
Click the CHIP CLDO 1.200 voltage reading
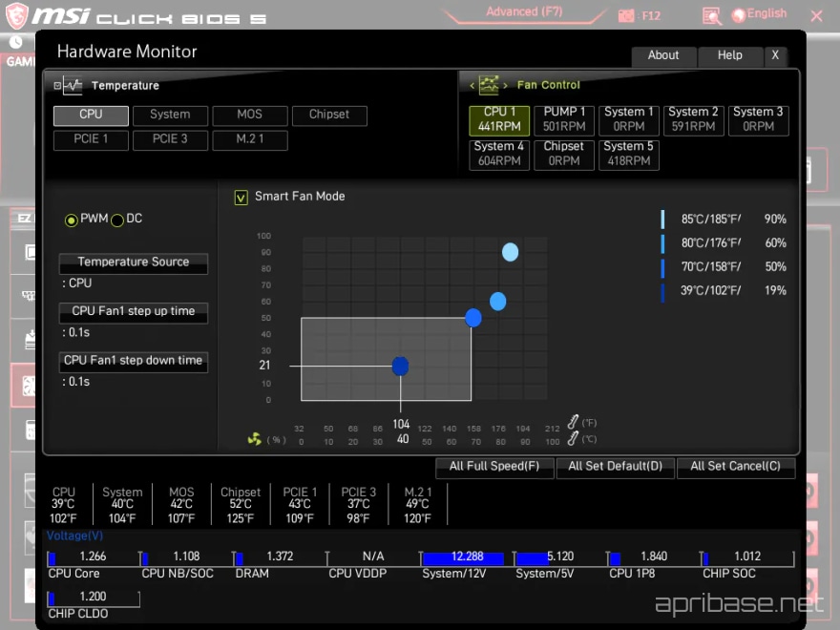pos(93,597)
